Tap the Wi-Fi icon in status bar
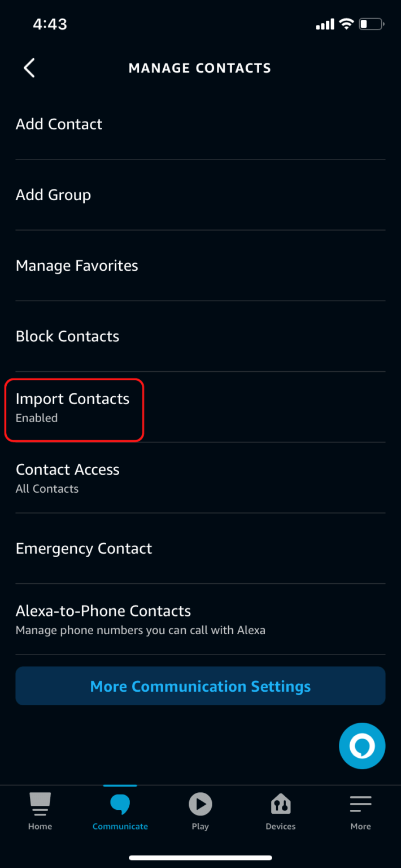Screen dimensions: 401x868 pyautogui.click(x=346, y=24)
